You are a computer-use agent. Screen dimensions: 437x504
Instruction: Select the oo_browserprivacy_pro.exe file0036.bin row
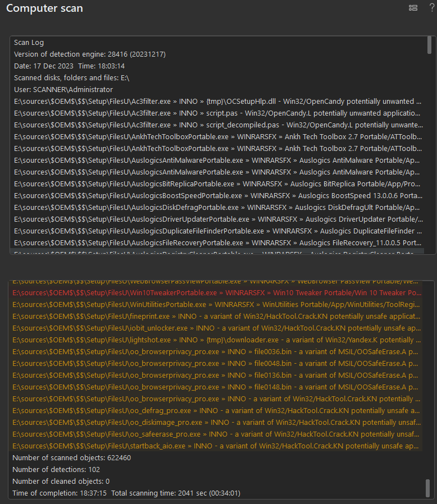pyautogui.click(x=215, y=352)
